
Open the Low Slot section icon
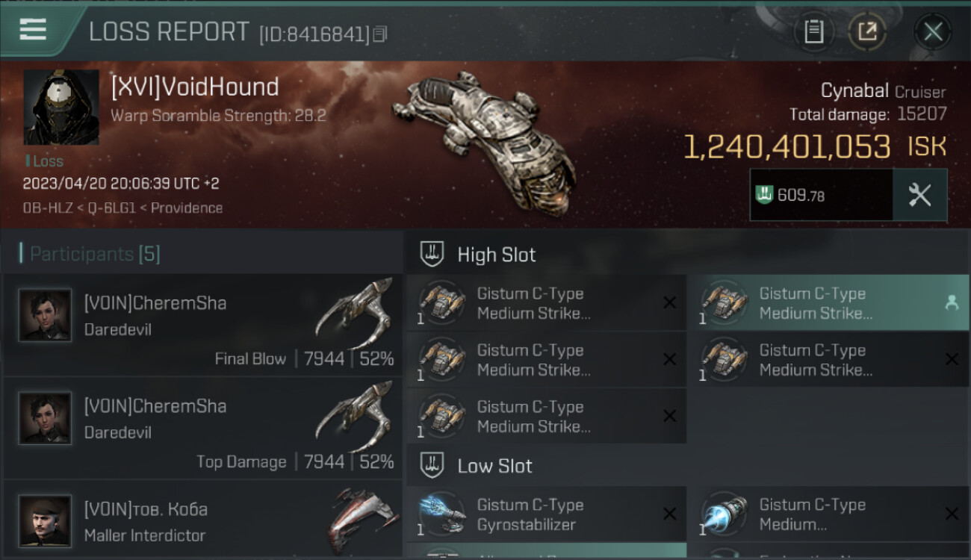[430, 466]
